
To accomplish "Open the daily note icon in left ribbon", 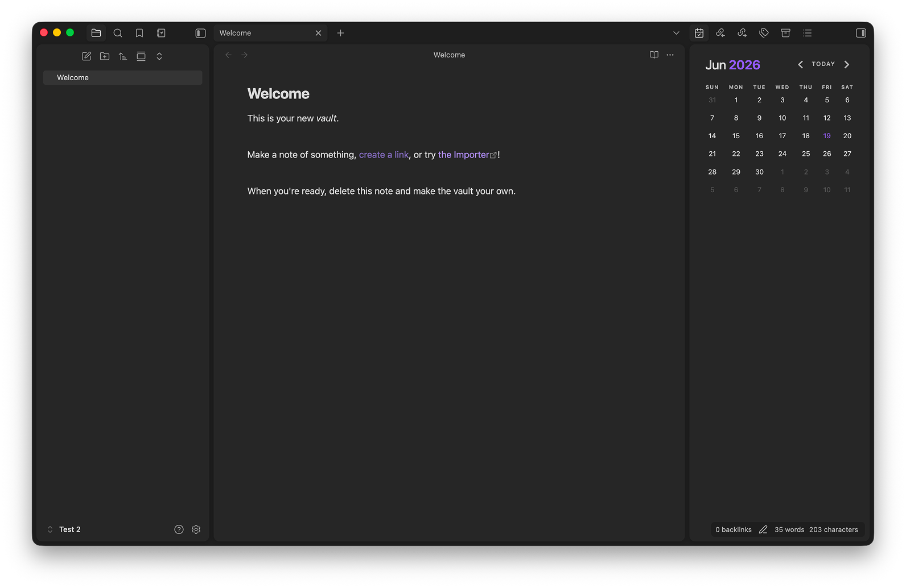I will coord(161,33).
